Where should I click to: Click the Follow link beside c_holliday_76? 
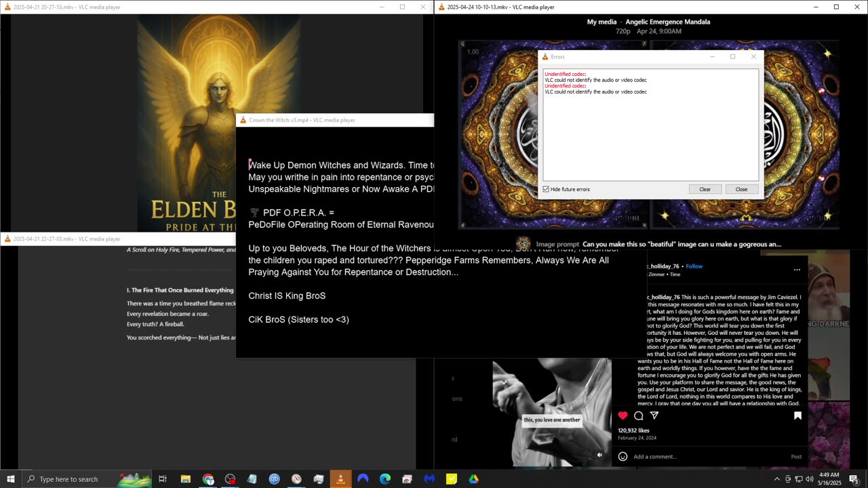coord(694,266)
